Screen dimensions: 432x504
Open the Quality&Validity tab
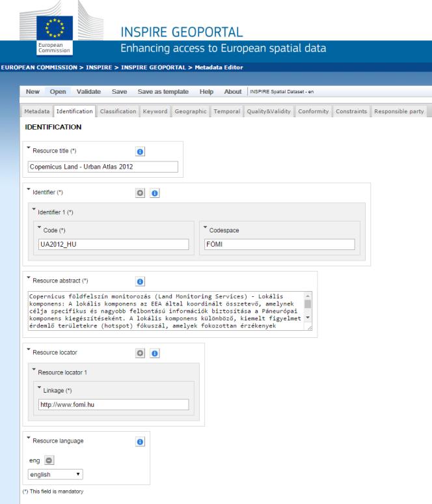(269, 111)
